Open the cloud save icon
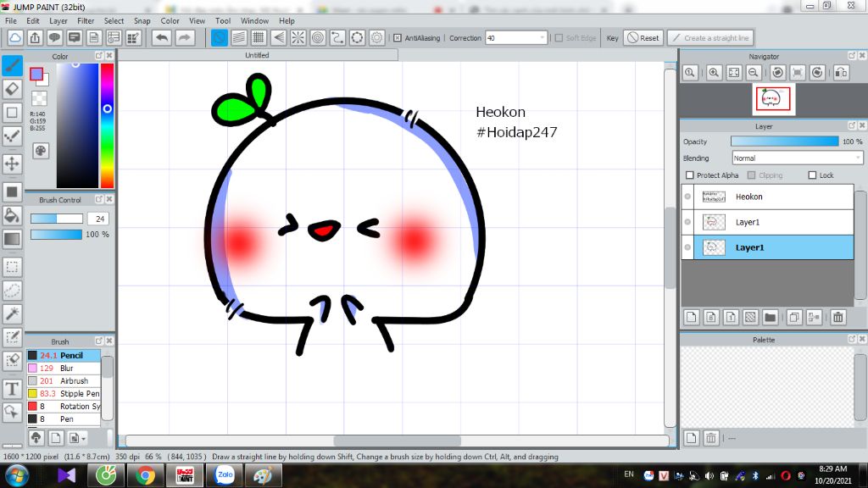The height and width of the screenshot is (488, 868). [15, 37]
